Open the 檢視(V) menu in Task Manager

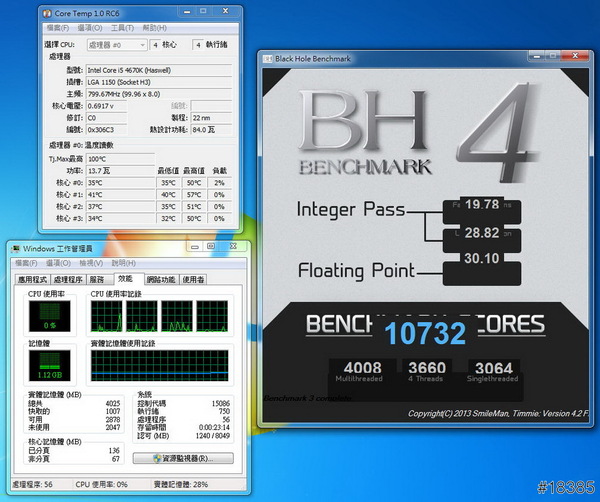pyautogui.click(x=91, y=263)
